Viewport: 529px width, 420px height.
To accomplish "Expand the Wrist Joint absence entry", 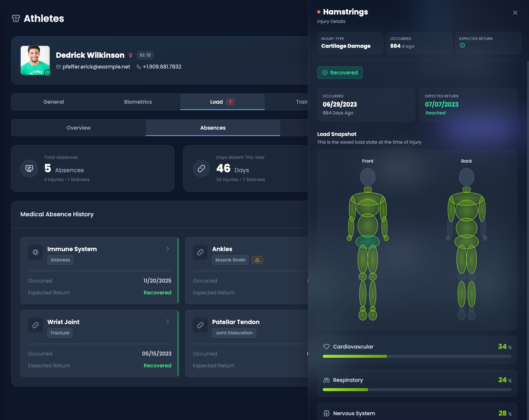I will tap(167, 321).
